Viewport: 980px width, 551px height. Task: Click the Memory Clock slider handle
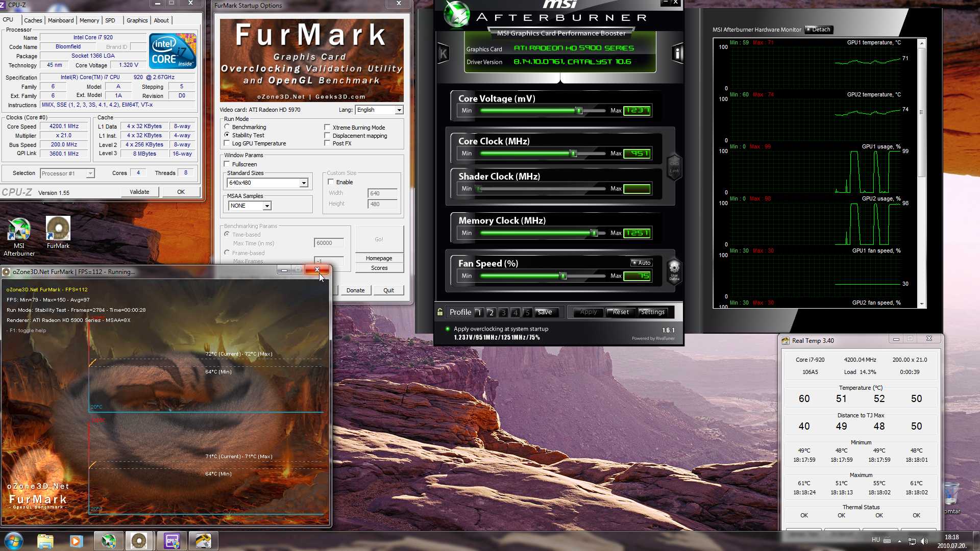(594, 233)
